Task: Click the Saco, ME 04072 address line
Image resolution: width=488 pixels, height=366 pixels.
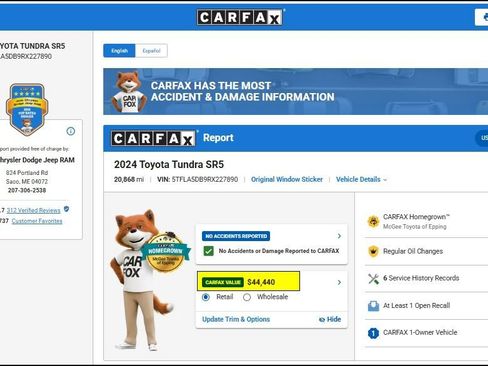Action: pyautogui.click(x=27, y=182)
